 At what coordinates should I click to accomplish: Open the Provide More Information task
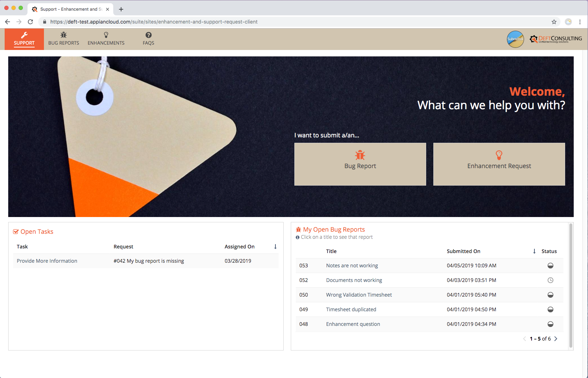click(47, 261)
